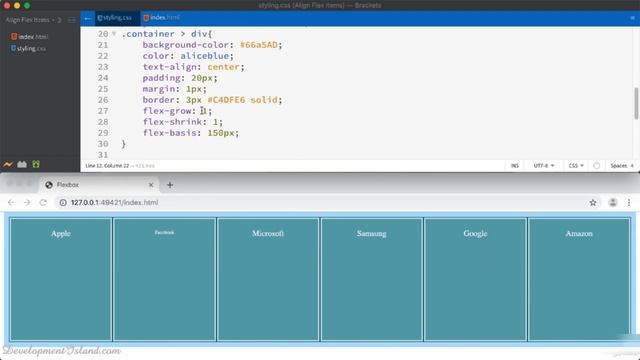Click the Amazon flex box
The height and width of the screenshot is (360, 640).
[579, 279]
